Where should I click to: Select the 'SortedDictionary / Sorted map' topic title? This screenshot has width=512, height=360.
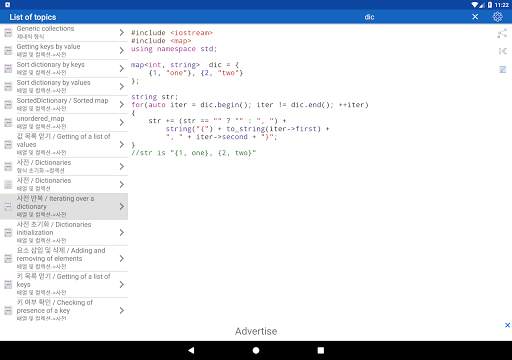point(62,101)
